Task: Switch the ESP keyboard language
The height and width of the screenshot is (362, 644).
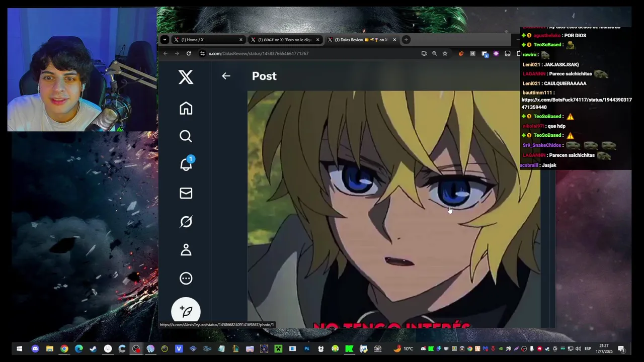Action: click(588, 349)
